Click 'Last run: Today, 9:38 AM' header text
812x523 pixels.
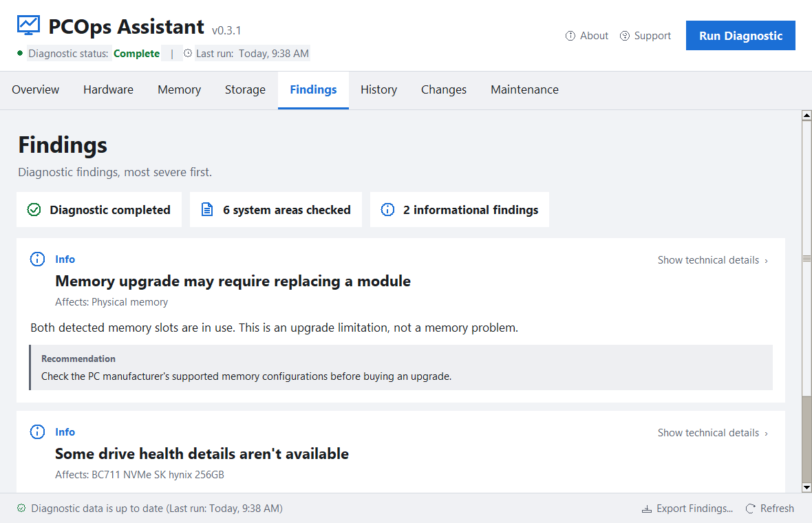pos(252,54)
